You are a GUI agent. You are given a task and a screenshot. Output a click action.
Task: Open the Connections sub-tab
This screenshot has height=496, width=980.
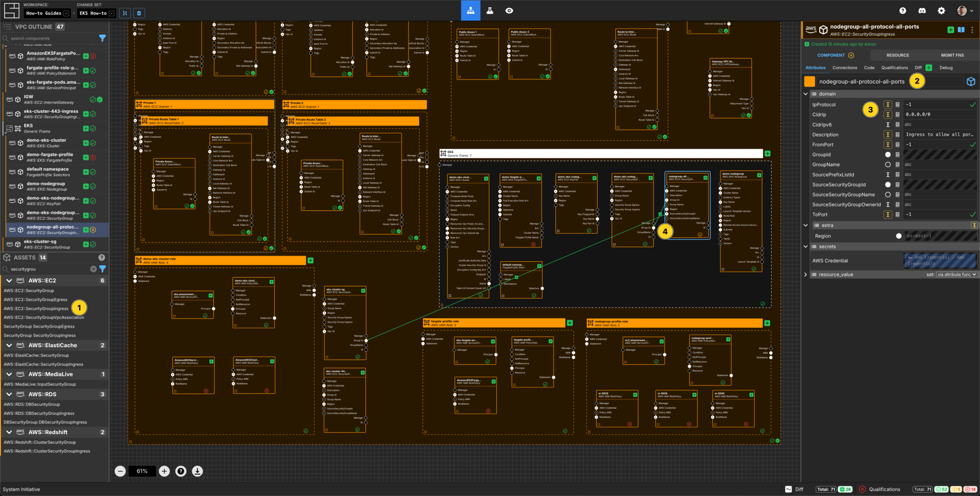[845, 68]
